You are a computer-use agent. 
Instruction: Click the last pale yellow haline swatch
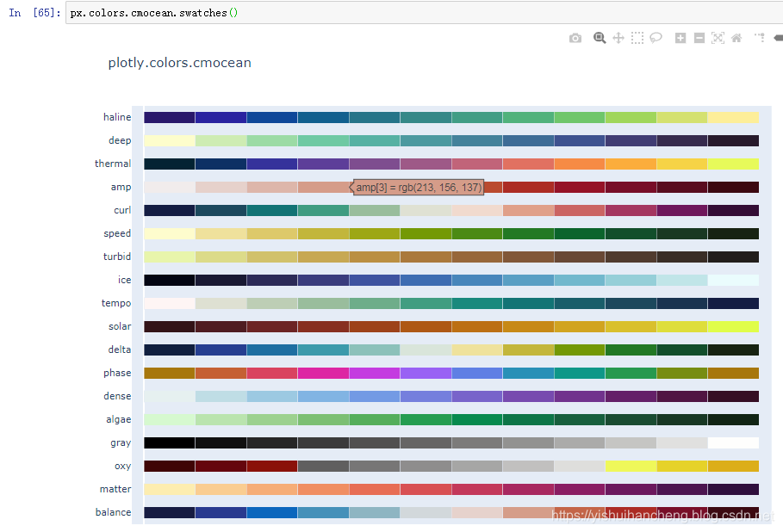point(733,117)
